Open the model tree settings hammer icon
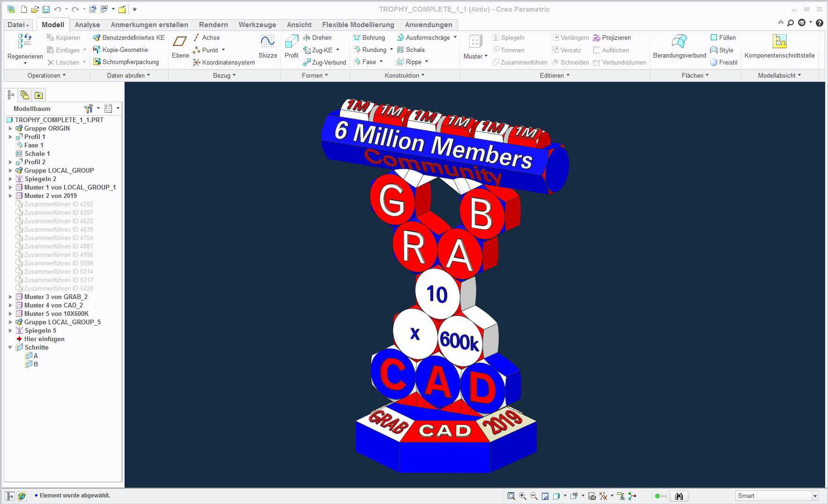Viewport: 828px width, 504px height. (x=89, y=109)
